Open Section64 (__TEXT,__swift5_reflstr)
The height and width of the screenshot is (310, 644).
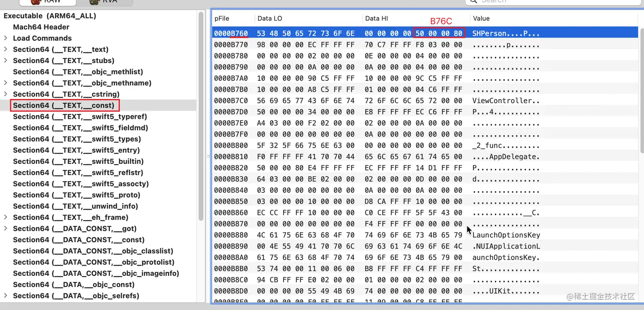[78, 172]
